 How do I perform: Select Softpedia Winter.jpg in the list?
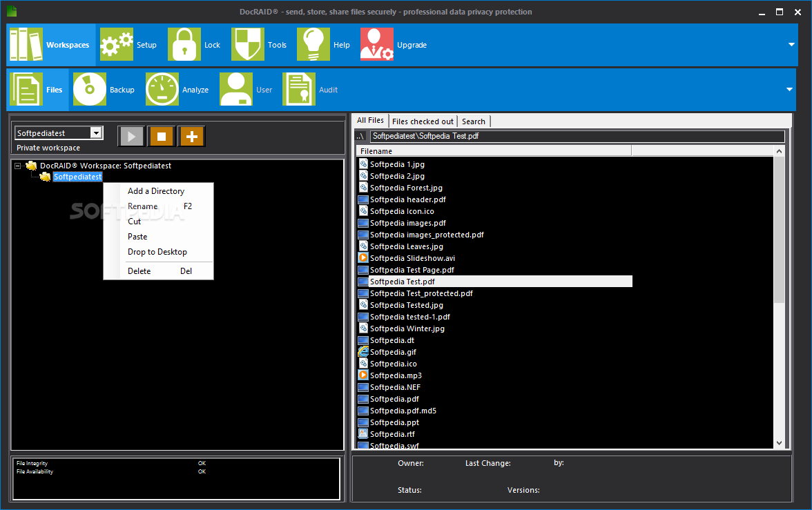407,328
